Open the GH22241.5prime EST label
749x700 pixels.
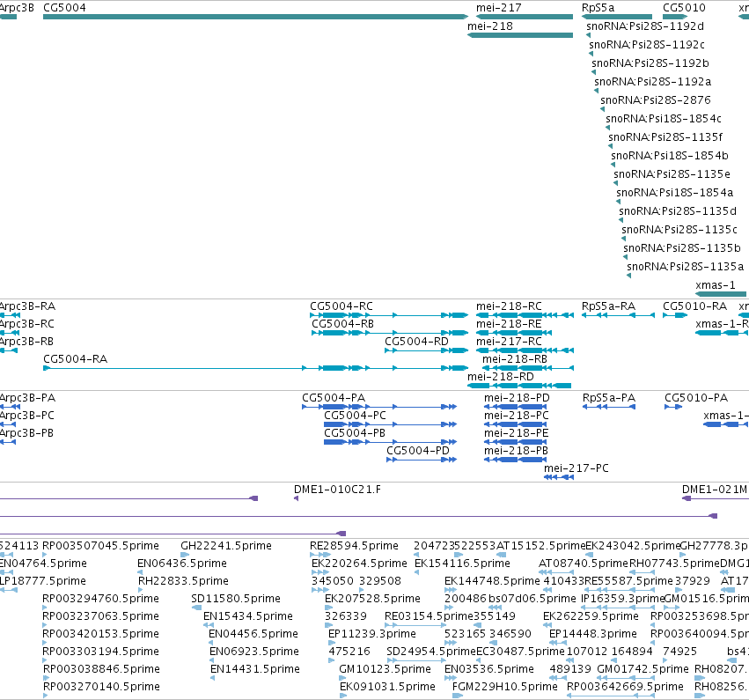point(226,546)
